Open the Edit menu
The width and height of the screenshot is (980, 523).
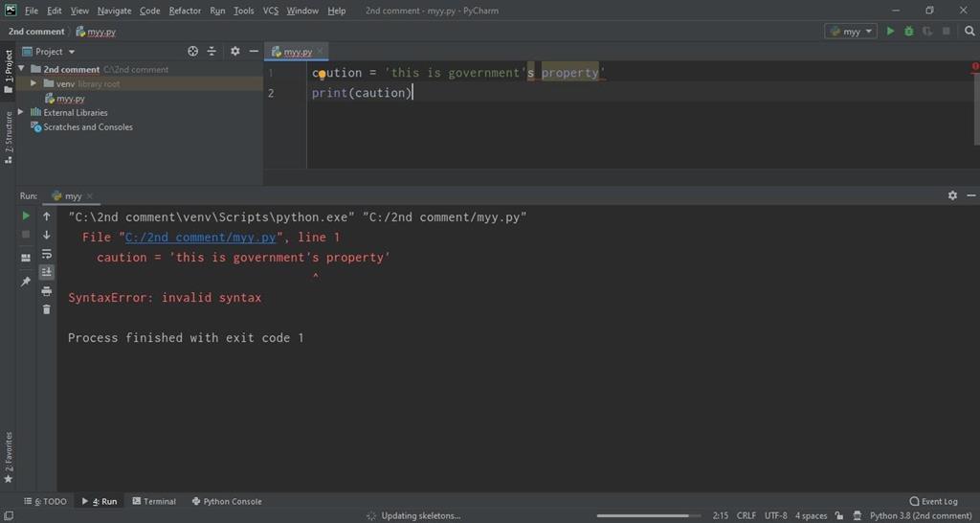pyautogui.click(x=55, y=11)
